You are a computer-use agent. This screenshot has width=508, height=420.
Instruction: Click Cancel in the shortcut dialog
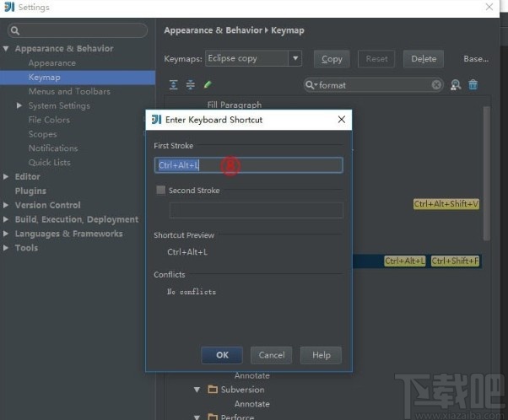pyautogui.click(x=272, y=355)
